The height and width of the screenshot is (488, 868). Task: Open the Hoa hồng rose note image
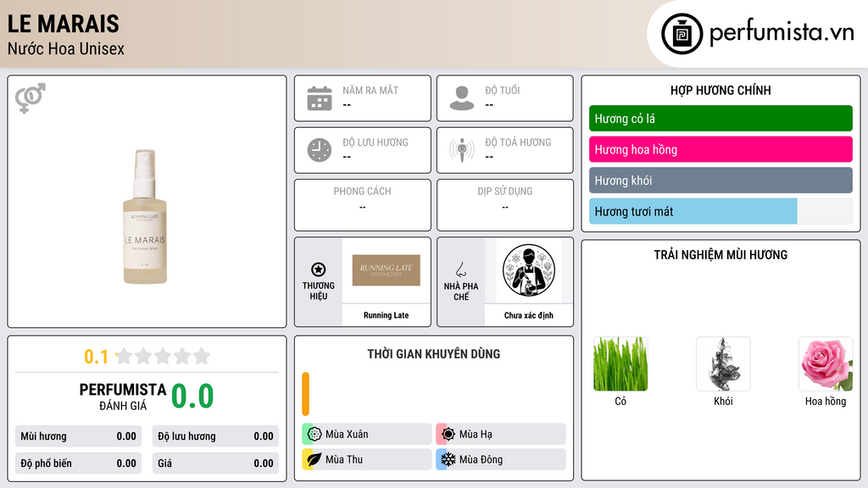(x=826, y=364)
